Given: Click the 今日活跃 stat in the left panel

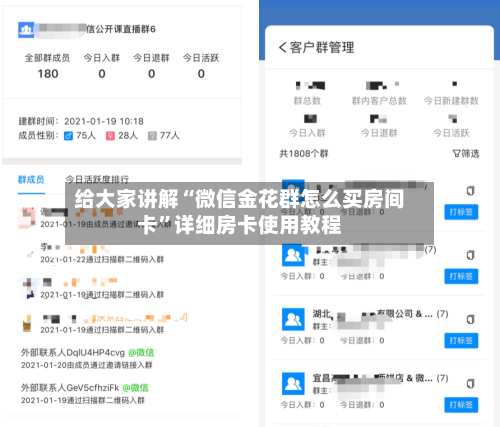Looking at the screenshot, I should pos(201,66).
